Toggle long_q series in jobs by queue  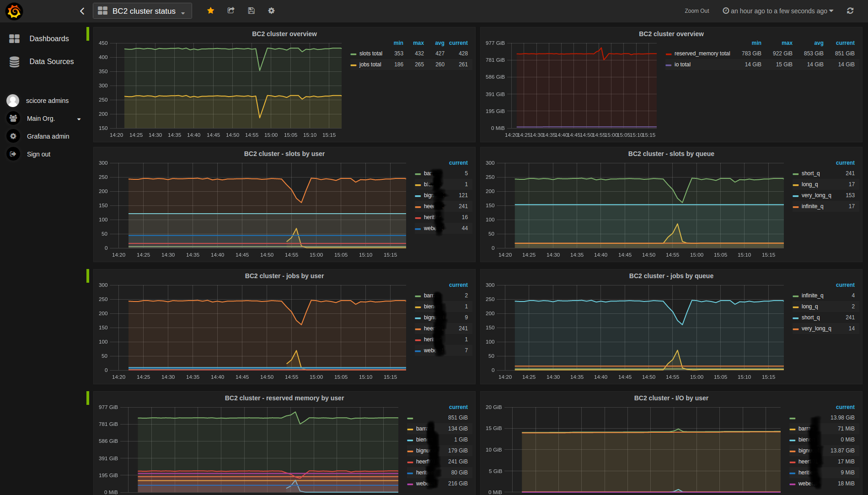point(809,307)
